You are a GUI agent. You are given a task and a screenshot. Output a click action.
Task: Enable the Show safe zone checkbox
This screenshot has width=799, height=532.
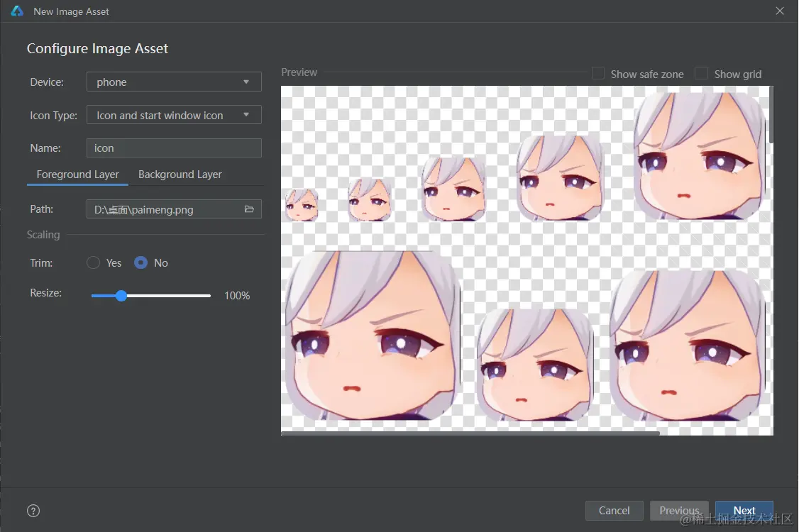pyautogui.click(x=598, y=72)
